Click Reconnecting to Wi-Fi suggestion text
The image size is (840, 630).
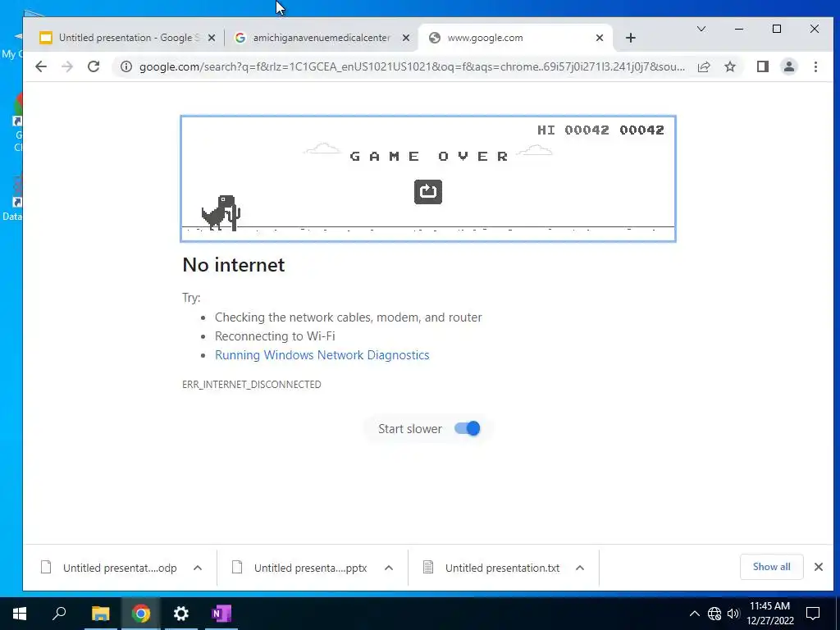coord(275,336)
